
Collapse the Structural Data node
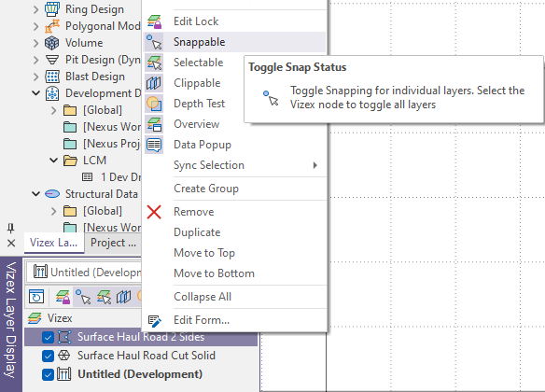35,193
